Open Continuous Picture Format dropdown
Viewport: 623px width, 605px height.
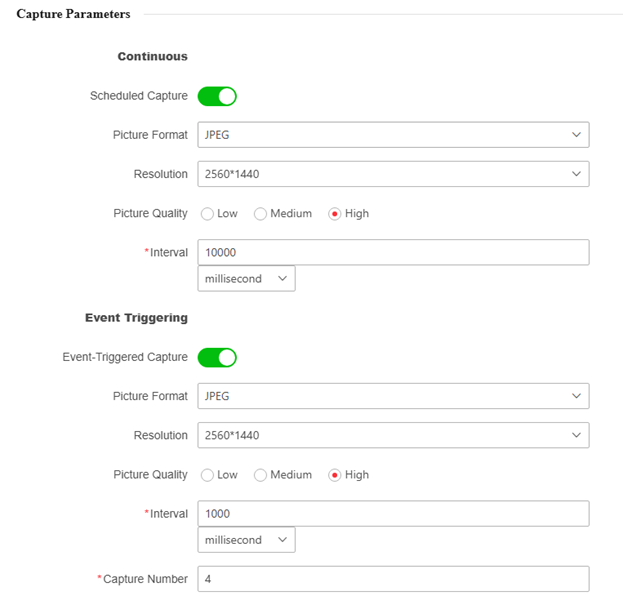pos(392,135)
